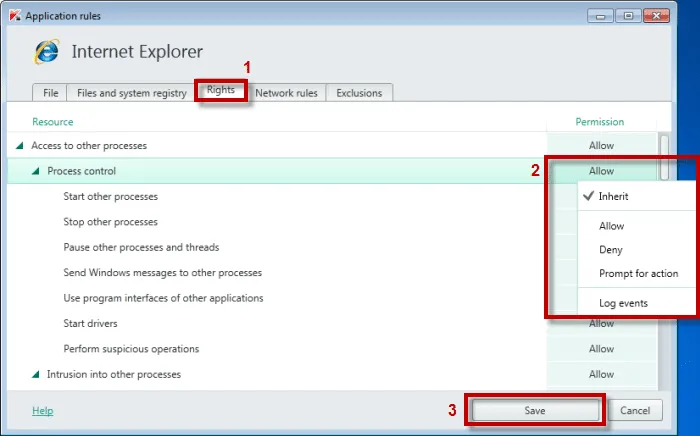Toggle Log events in permission menu
This screenshot has width=700, height=436.
click(x=623, y=303)
